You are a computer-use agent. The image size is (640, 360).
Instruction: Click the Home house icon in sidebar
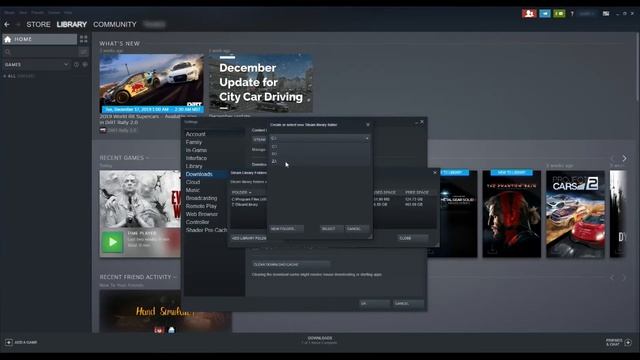(x=8, y=39)
